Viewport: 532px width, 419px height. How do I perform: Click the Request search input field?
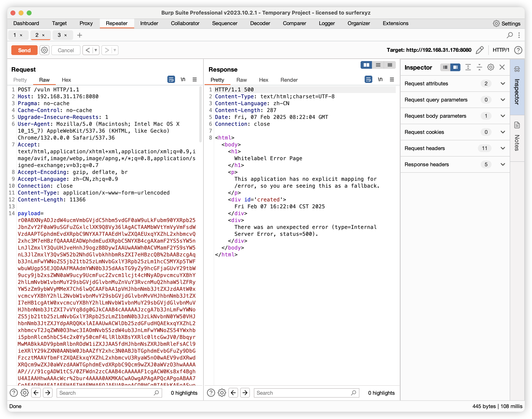(109, 393)
